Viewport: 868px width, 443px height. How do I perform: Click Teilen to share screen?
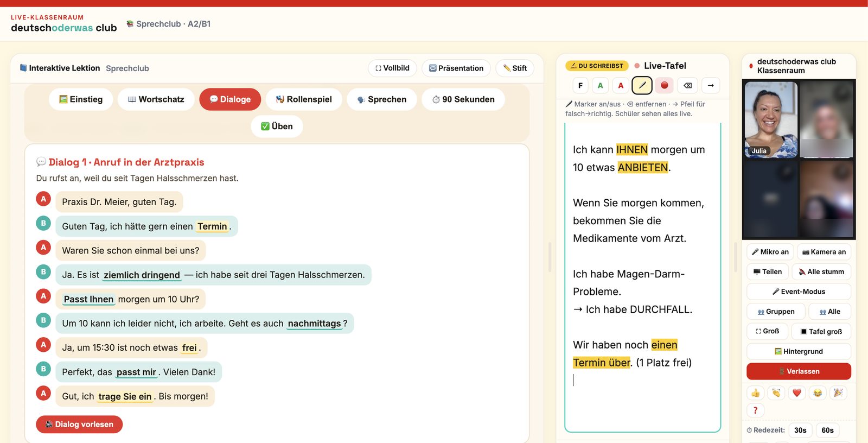(x=768, y=272)
